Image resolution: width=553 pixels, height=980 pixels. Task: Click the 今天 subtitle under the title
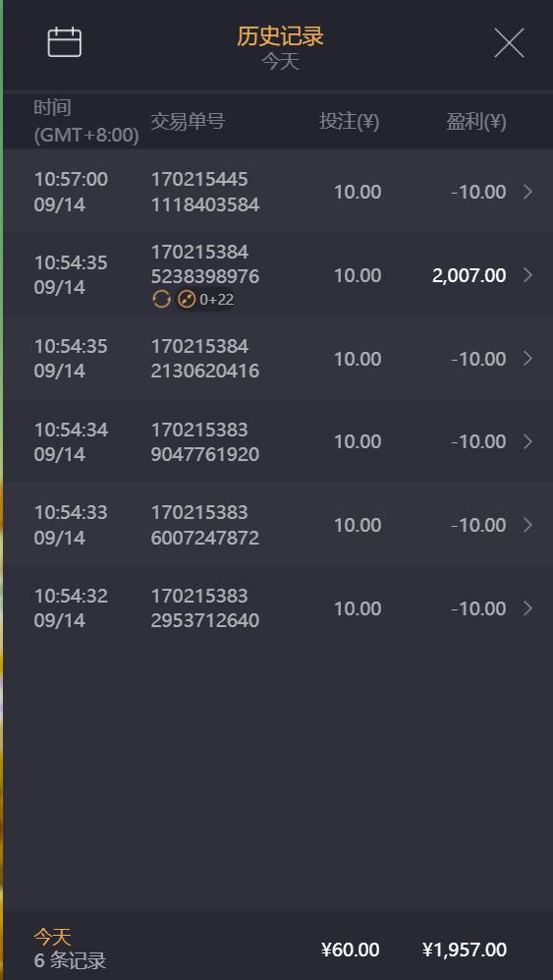coord(280,62)
